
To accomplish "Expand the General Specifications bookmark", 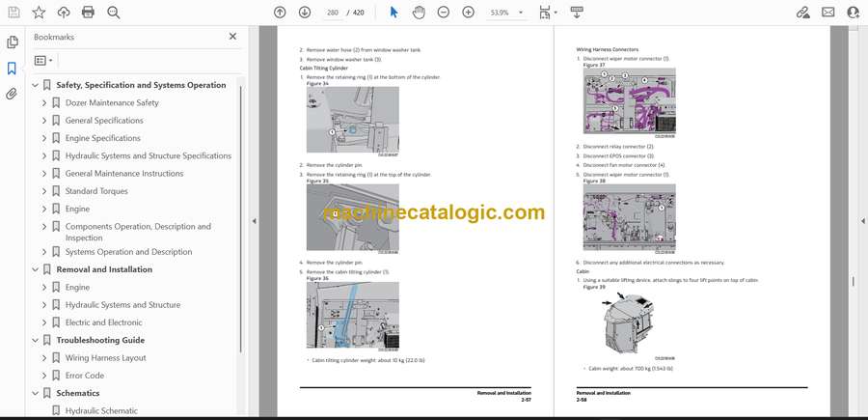I will pos(44,121).
